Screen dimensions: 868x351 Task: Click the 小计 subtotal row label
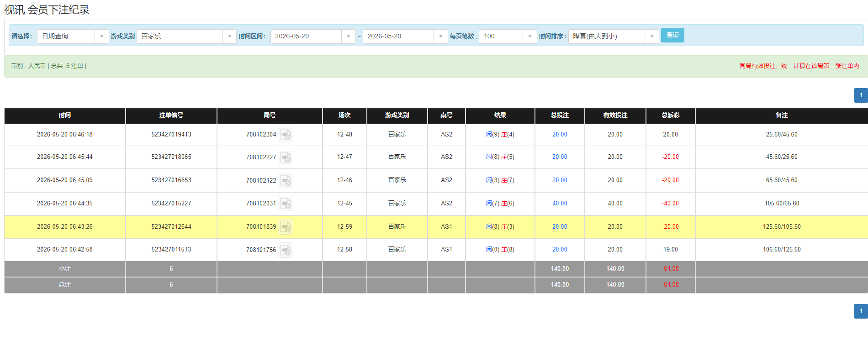click(x=65, y=269)
